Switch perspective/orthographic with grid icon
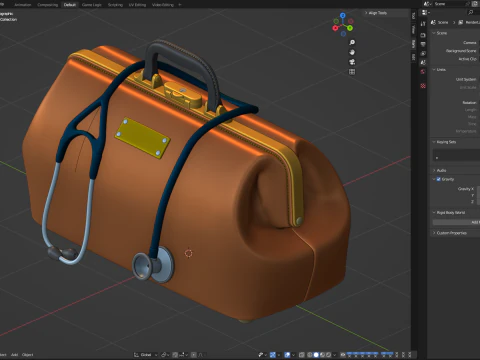Screen dimensions: 480x360 (x=352, y=72)
